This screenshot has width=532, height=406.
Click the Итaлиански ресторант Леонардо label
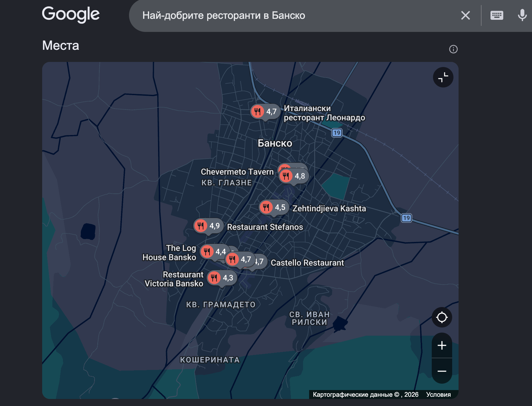point(324,113)
